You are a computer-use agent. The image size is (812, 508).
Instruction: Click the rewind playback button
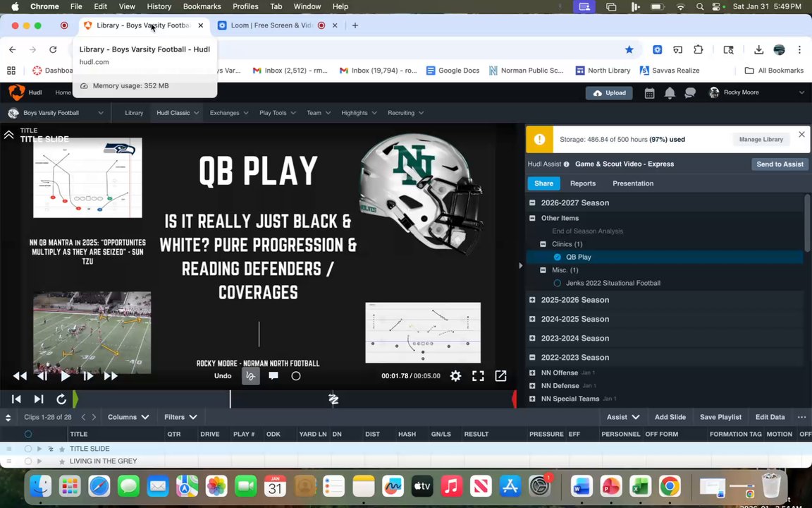point(20,376)
